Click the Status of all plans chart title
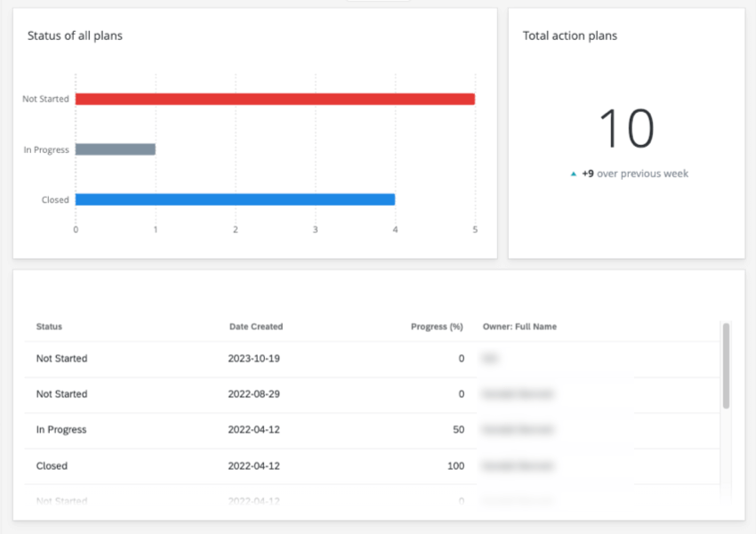 pos(76,36)
